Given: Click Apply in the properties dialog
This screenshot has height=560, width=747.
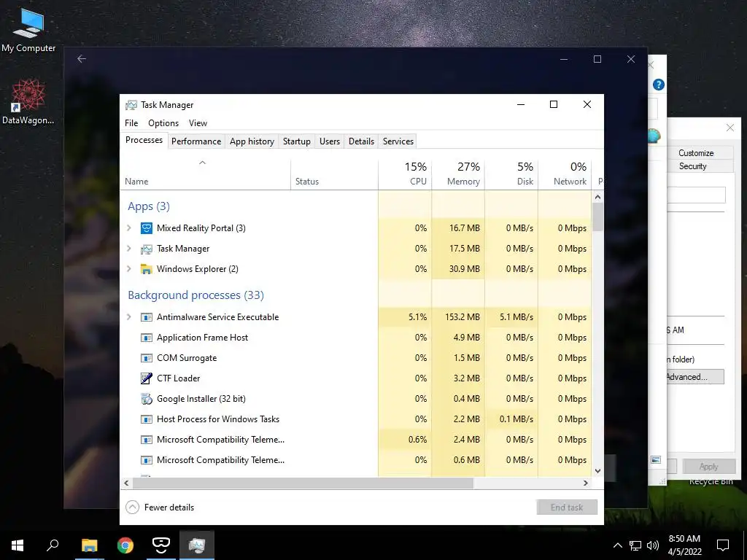Looking at the screenshot, I should [x=709, y=467].
